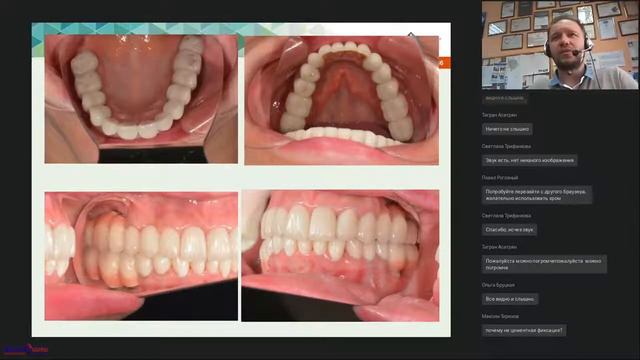Select message 'Попробуйте перезайти с другого браузера'

[x=537, y=195]
